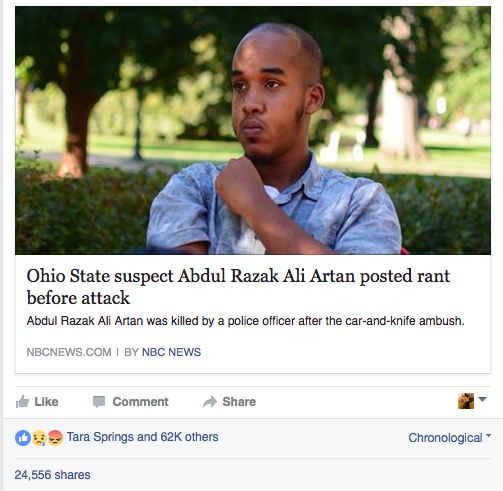
Task: Open the 24,556 shares list
Action: [52, 475]
